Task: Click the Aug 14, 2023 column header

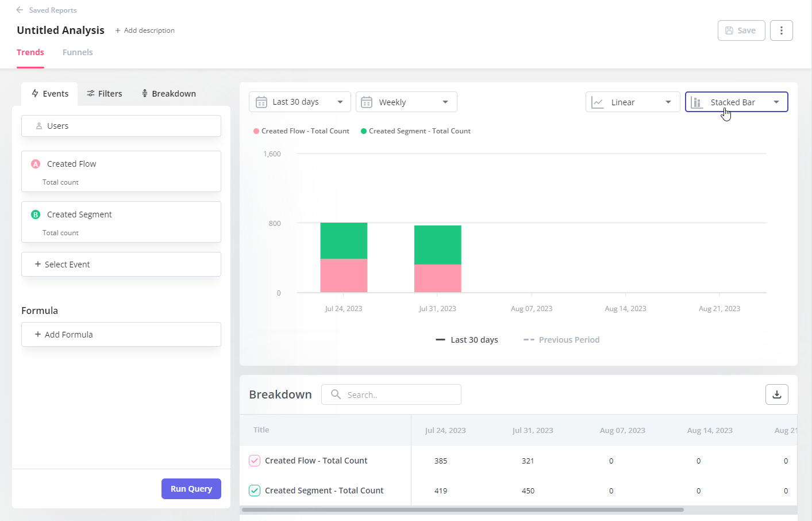Action: pos(710,430)
